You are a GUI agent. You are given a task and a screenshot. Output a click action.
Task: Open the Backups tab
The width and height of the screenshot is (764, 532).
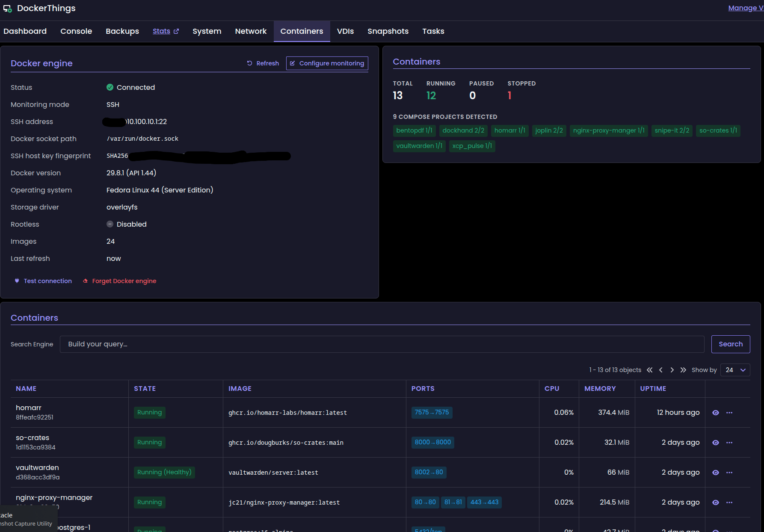click(x=122, y=31)
